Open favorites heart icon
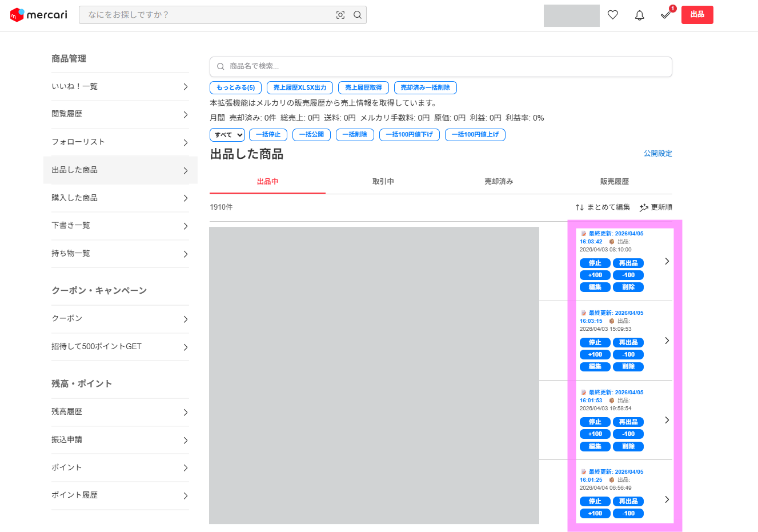This screenshot has width=758, height=532. pyautogui.click(x=613, y=15)
